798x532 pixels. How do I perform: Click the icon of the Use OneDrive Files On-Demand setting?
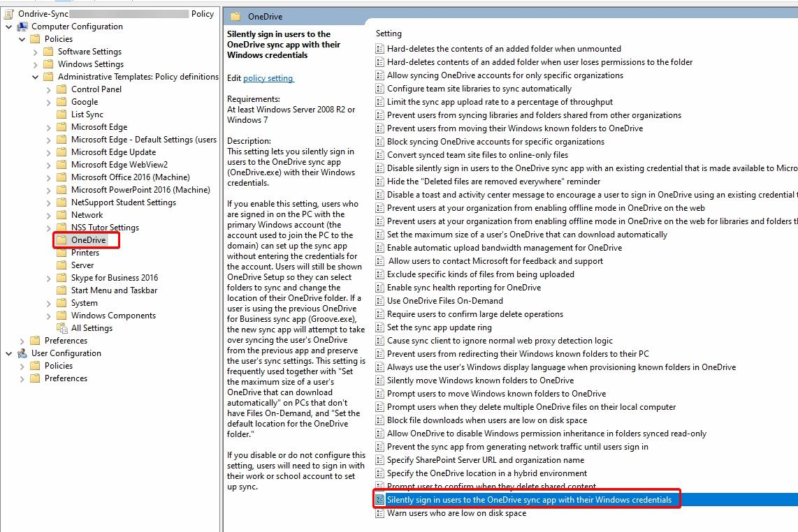coord(379,301)
